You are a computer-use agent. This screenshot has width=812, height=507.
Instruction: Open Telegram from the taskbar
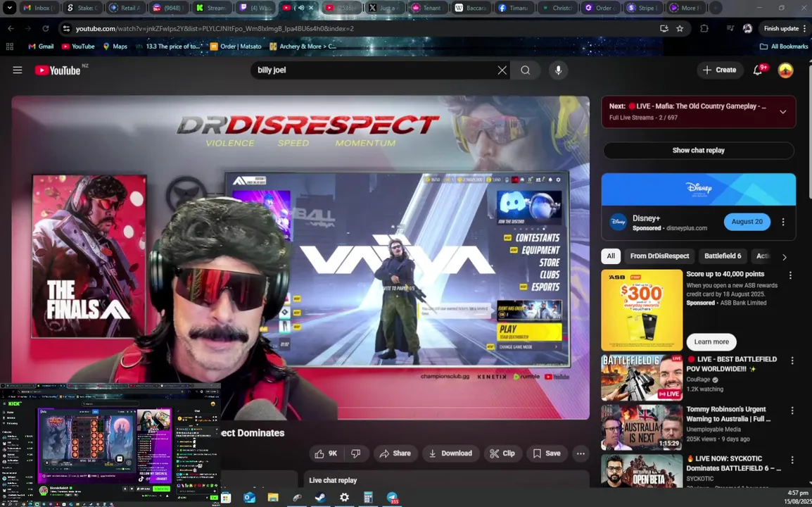click(392, 497)
